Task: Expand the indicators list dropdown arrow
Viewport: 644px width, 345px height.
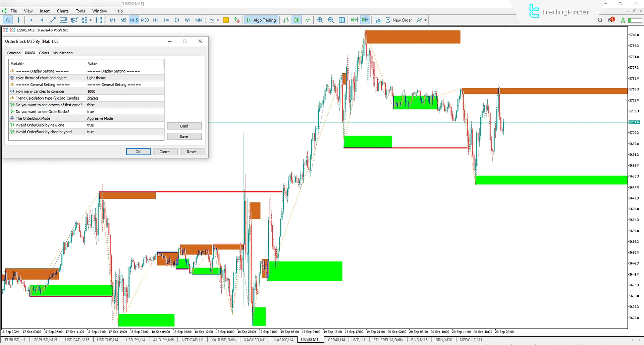Action: pos(426,20)
